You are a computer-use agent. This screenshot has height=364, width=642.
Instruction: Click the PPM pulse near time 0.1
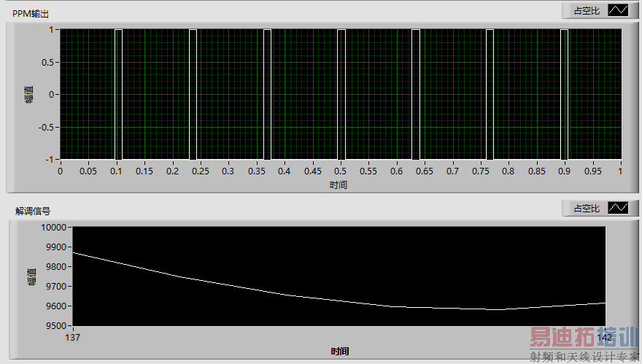[x=118, y=94]
